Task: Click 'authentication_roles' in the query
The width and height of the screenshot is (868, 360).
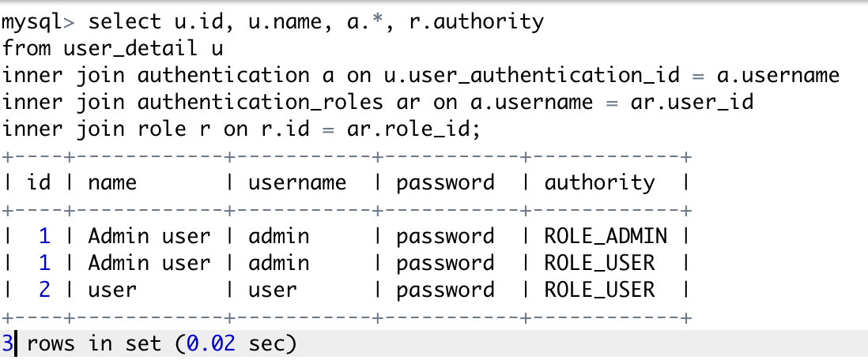Action: 260,103
